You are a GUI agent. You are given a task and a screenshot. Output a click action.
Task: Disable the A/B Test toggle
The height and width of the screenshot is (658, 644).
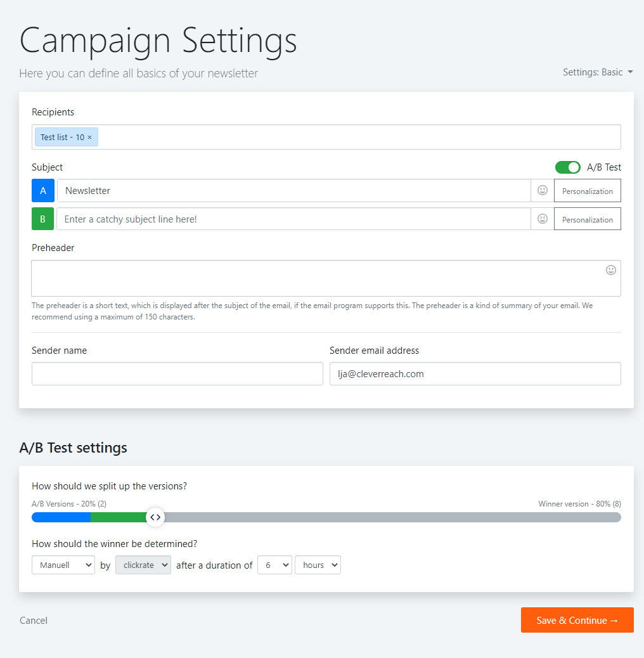point(568,167)
